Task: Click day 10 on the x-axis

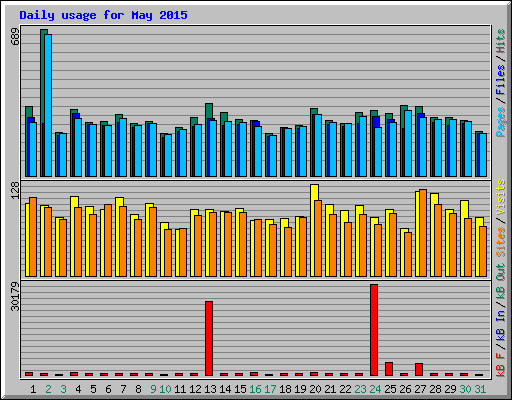Action: (165, 389)
